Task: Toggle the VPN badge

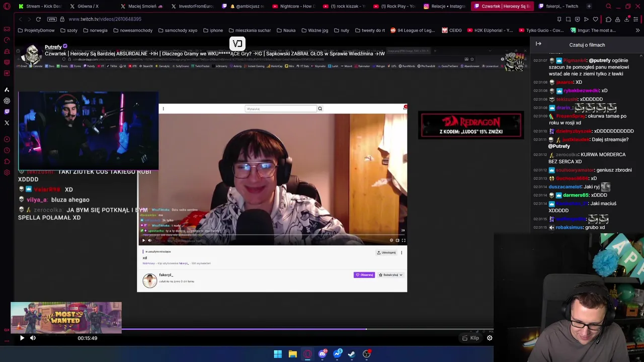Action: click(52, 19)
